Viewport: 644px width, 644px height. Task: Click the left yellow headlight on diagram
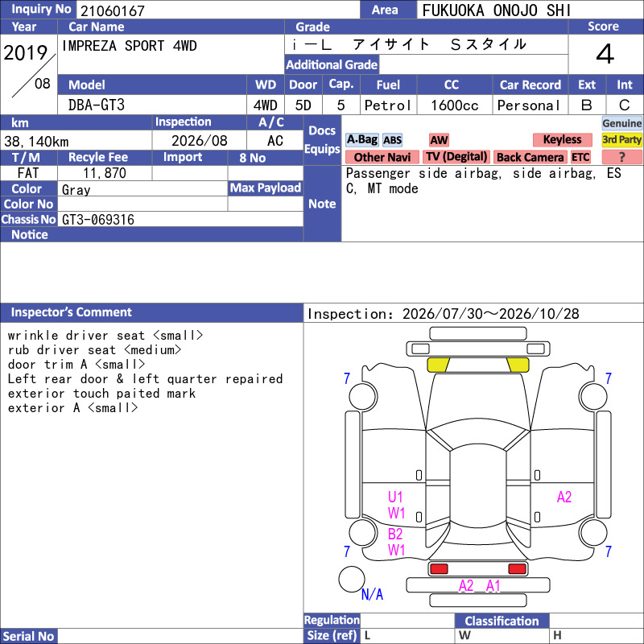point(438,365)
